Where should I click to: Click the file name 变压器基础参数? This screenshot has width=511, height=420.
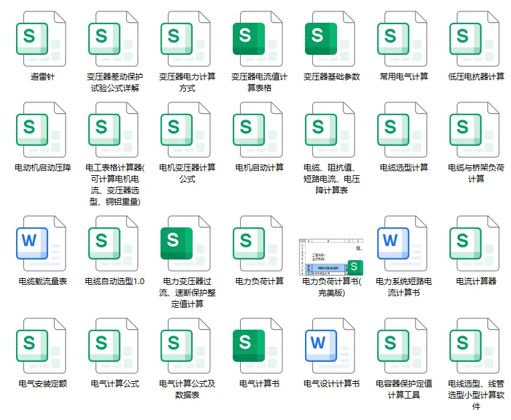tap(332, 77)
